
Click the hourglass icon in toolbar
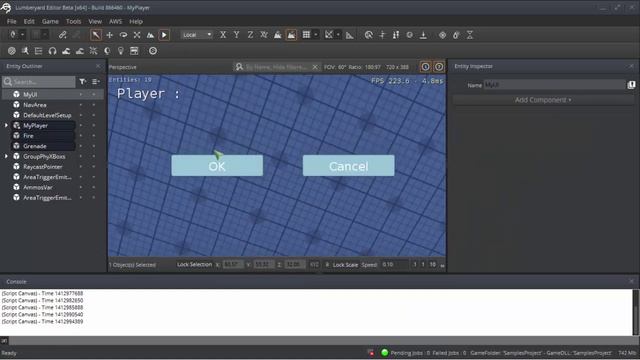click(470, 35)
